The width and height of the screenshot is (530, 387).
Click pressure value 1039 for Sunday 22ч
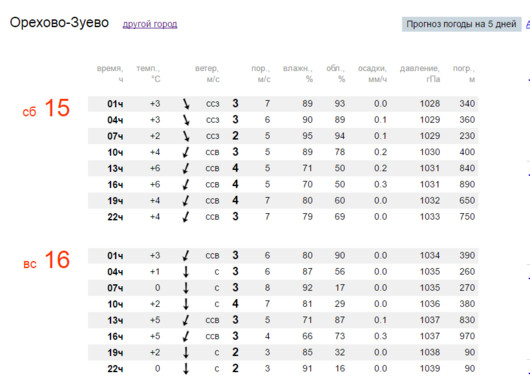pos(430,369)
